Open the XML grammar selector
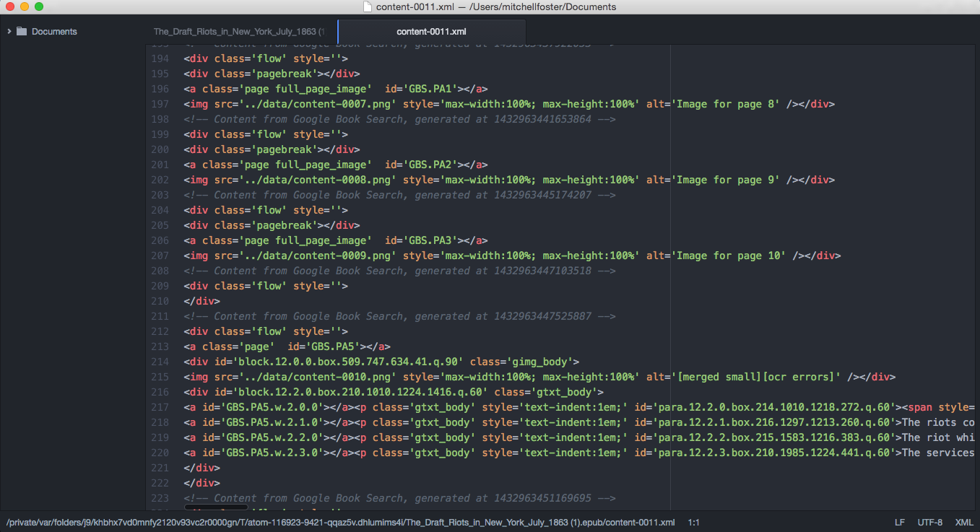Screen dimensions: 980x532 (964, 522)
